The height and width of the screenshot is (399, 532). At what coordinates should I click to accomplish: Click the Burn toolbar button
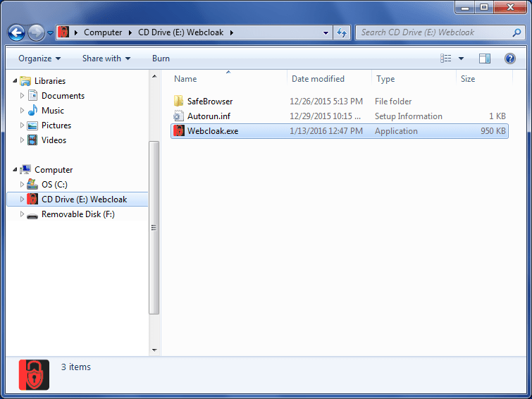click(161, 59)
